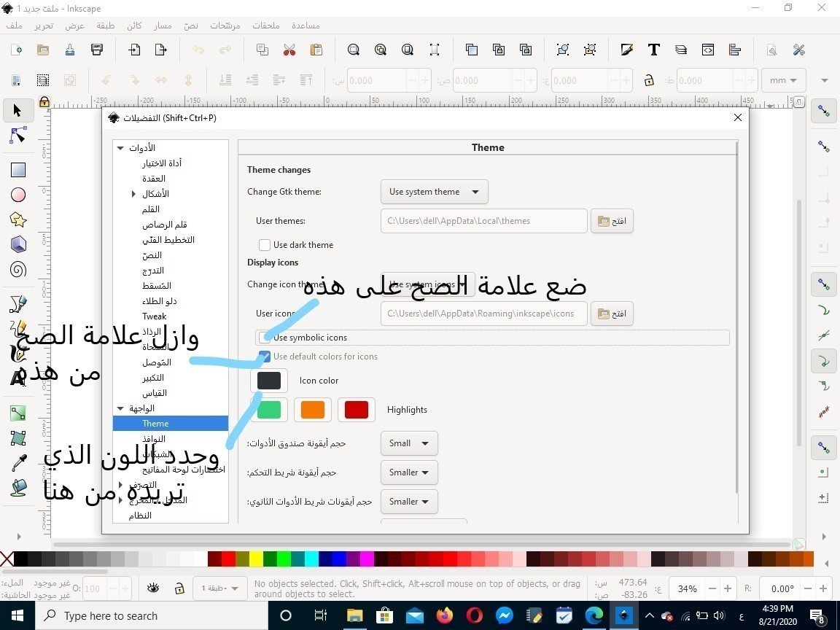
Task: Activate the Spiral tool
Action: point(18,270)
